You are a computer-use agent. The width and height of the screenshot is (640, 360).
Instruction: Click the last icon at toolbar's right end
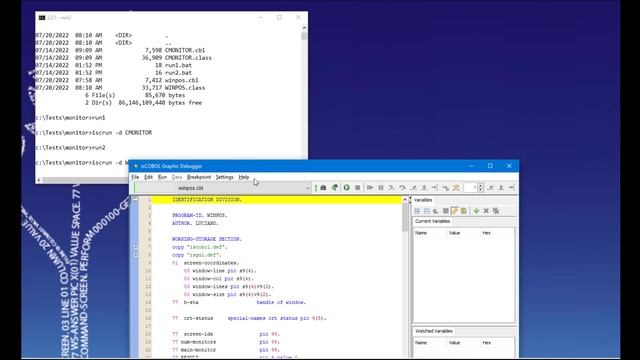coord(511,188)
